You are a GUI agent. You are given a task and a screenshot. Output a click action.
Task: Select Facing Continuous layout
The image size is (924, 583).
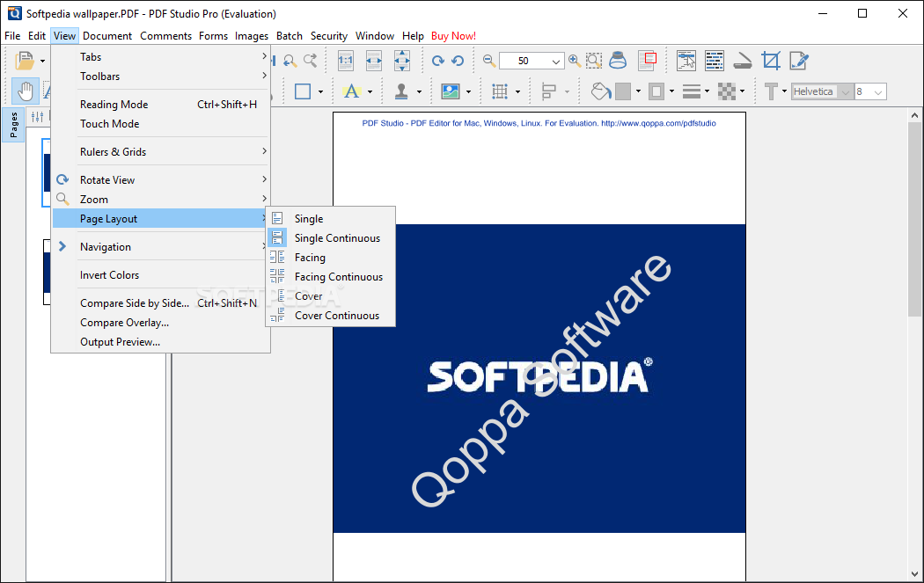pos(331,277)
